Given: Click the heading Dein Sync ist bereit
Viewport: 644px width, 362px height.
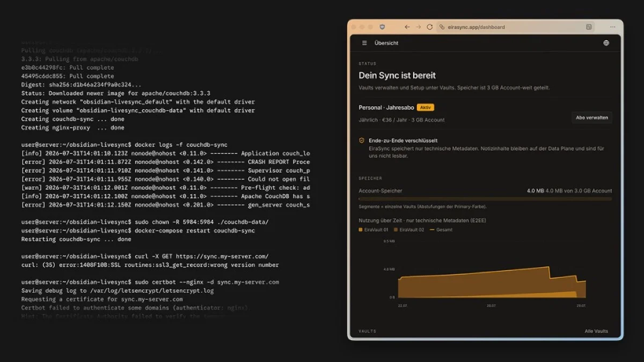Looking at the screenshot, I should [397, 76].
